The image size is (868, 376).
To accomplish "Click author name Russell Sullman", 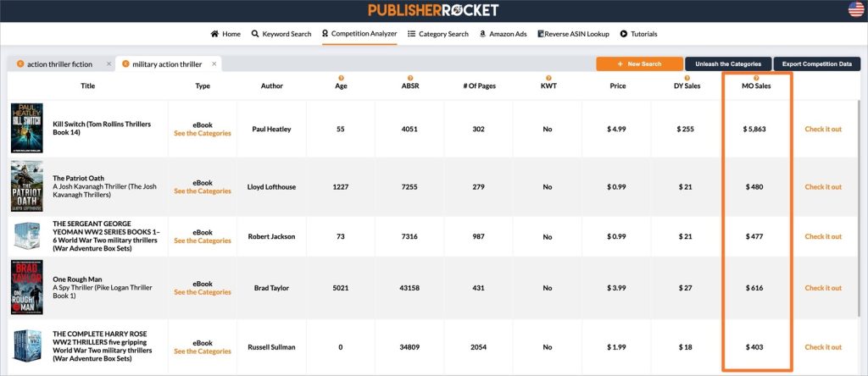I will pos(271,347).
